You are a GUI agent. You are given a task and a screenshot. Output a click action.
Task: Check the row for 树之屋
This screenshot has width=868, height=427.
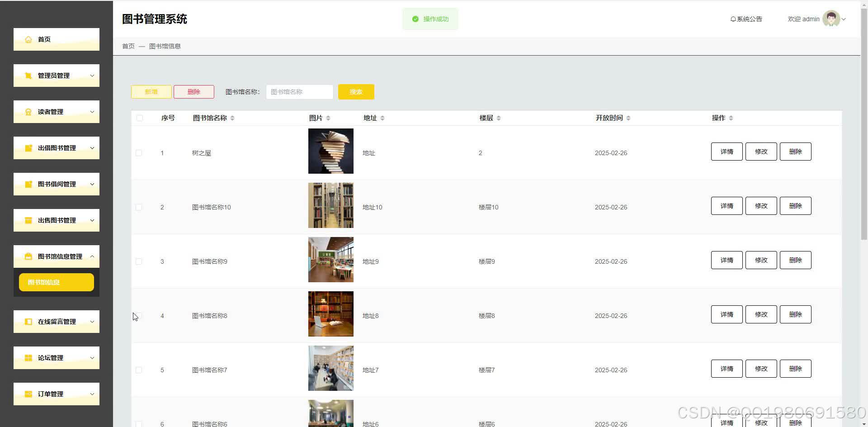[x=139, y=153]
